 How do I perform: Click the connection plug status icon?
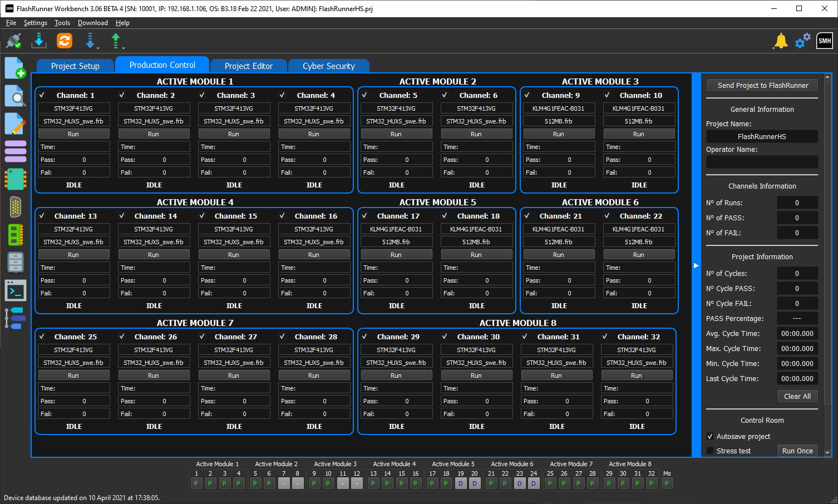[13, 41]
